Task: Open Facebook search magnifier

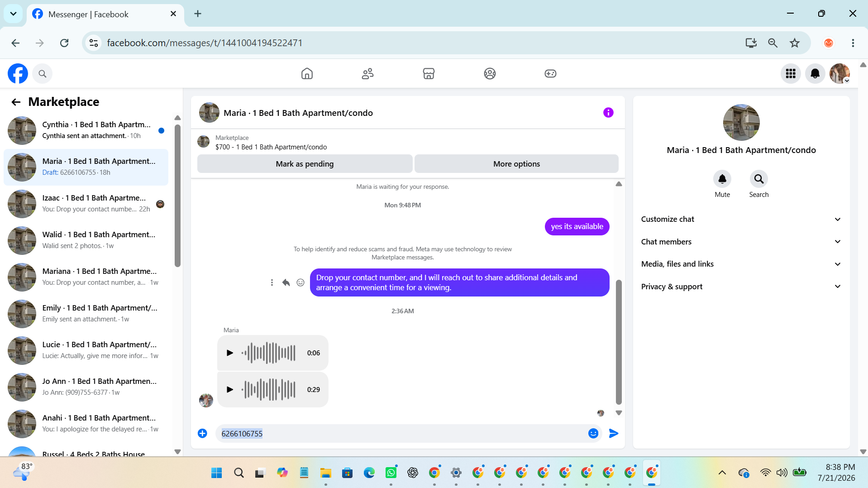Action: click(43, 74)
